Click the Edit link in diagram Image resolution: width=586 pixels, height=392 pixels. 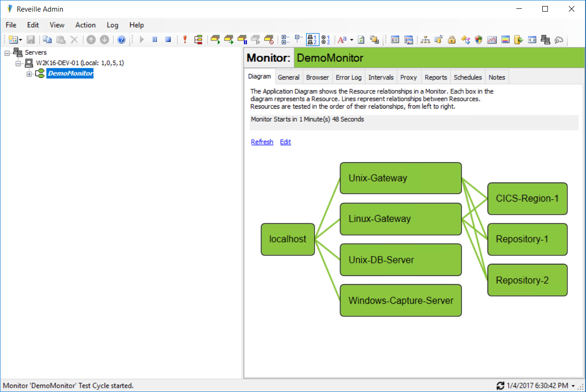pyautogui.click(x=285, y=142)
